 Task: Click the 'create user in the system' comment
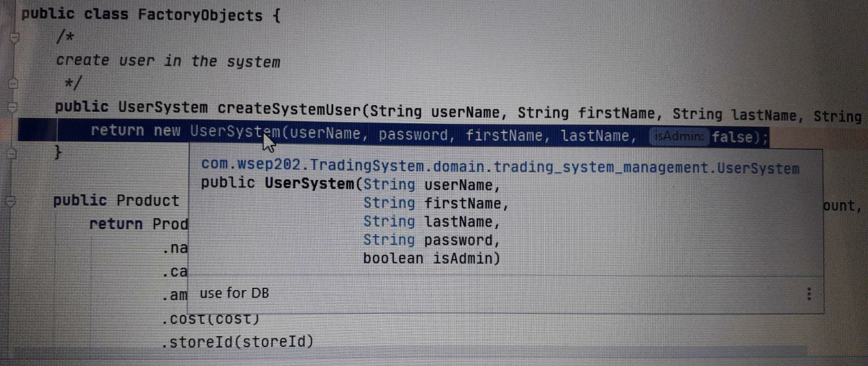point(168,61)
